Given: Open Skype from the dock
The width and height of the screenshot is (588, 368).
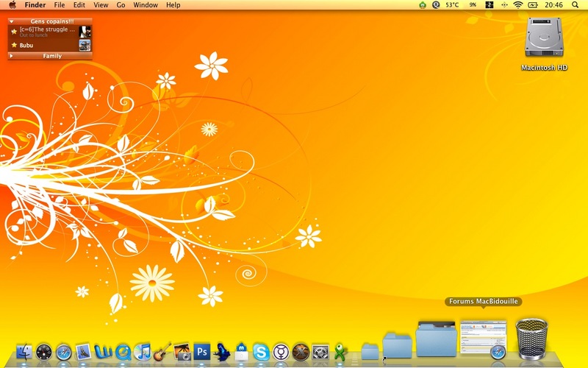Looking at the screenshot, I should pyautogui.click(x=260, y=351).
